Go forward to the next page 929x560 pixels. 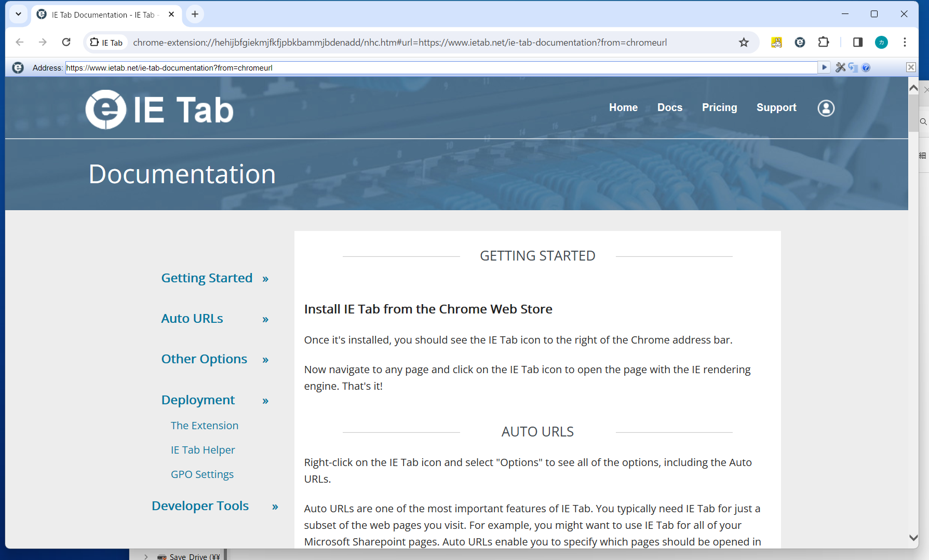(43, 43)
